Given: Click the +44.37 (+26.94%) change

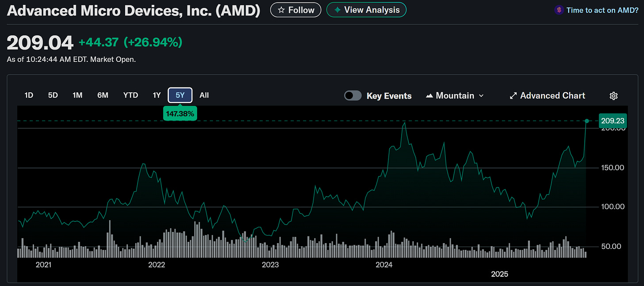Looking at the screenshot, I should [130, 42].
